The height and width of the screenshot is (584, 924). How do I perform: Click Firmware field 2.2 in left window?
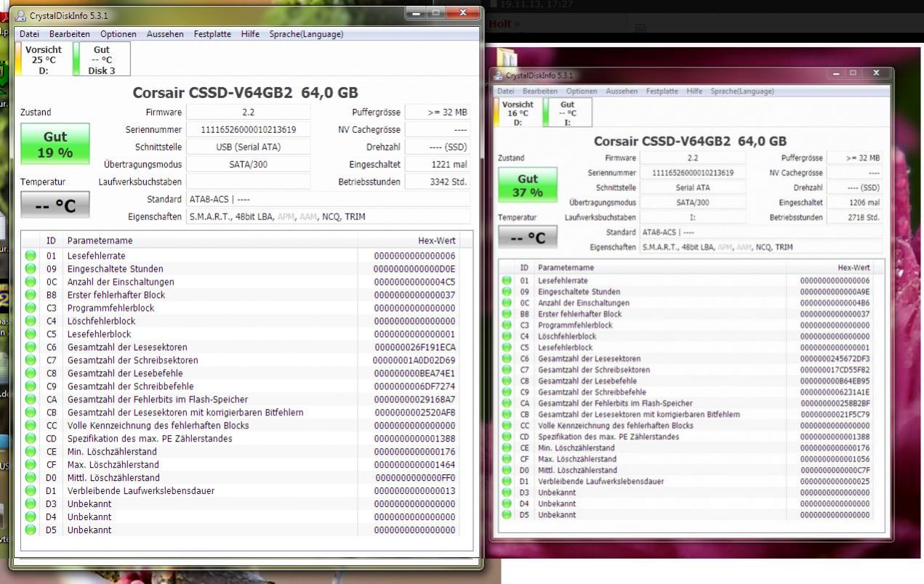point(249,112)
